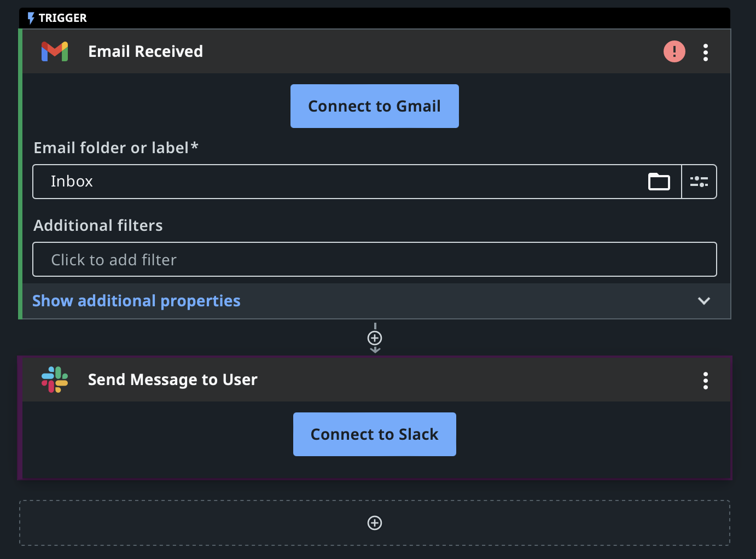Click the Inbox folder input field
756x559 pixels.
[x=357, y=182]
